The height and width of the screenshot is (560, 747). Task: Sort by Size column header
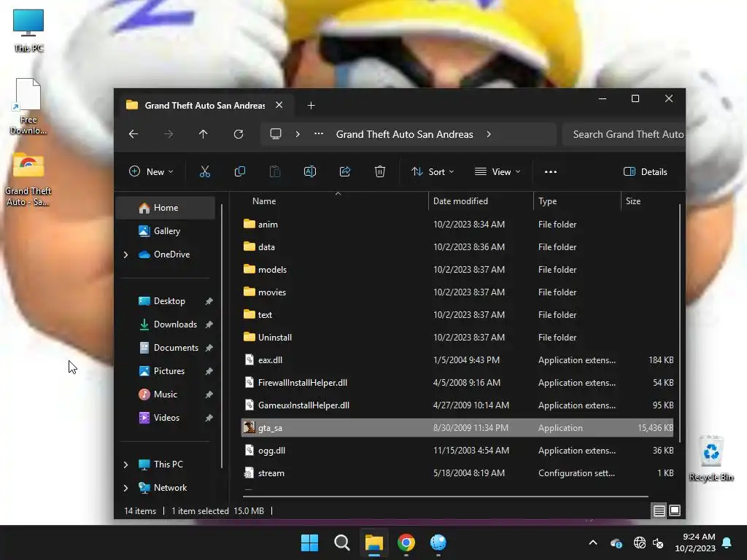(632, 201)
